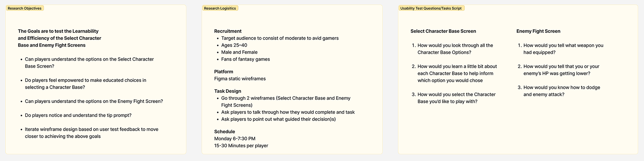Click the Recruitment heading
Image resolution: width=644 pixels, height=161 pixels.
228,31
